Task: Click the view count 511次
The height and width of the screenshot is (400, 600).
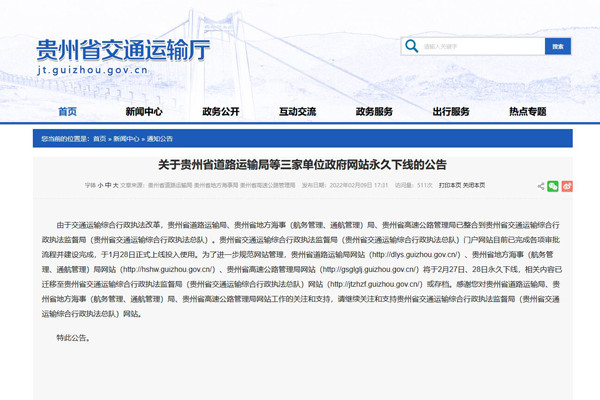Action: (x=424, y=185)
